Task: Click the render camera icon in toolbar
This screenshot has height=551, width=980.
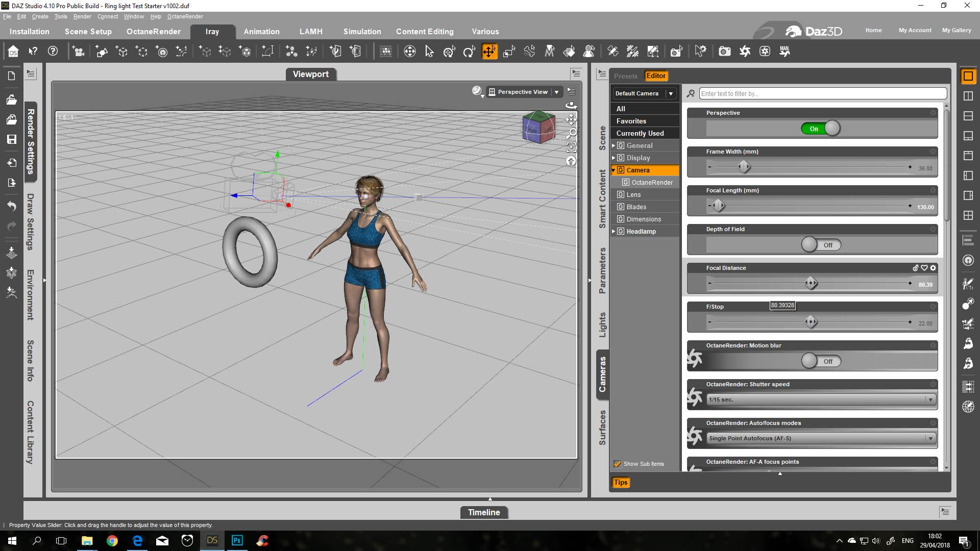Action: [x=724, y=52]
